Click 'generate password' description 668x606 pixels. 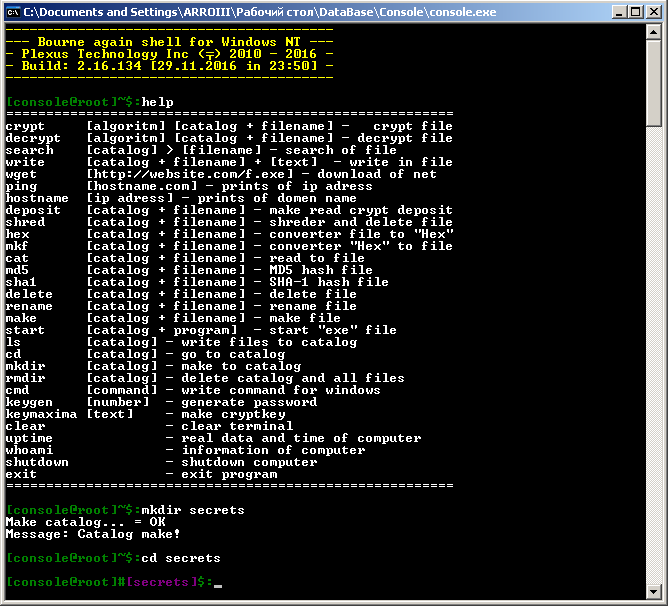(x=249, y=402)
